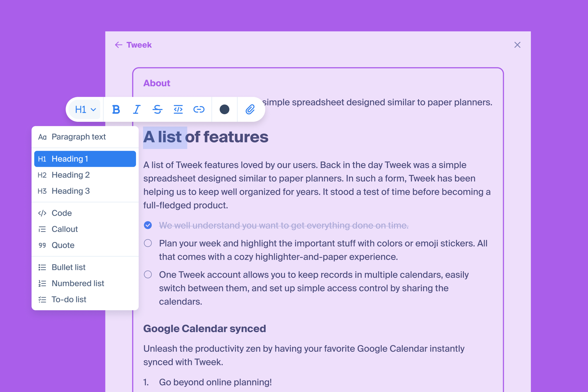Toggle bold formatting in the toolbar
Image resolution: width=588 pixels, height=392 pixels.
coord(116,110)
